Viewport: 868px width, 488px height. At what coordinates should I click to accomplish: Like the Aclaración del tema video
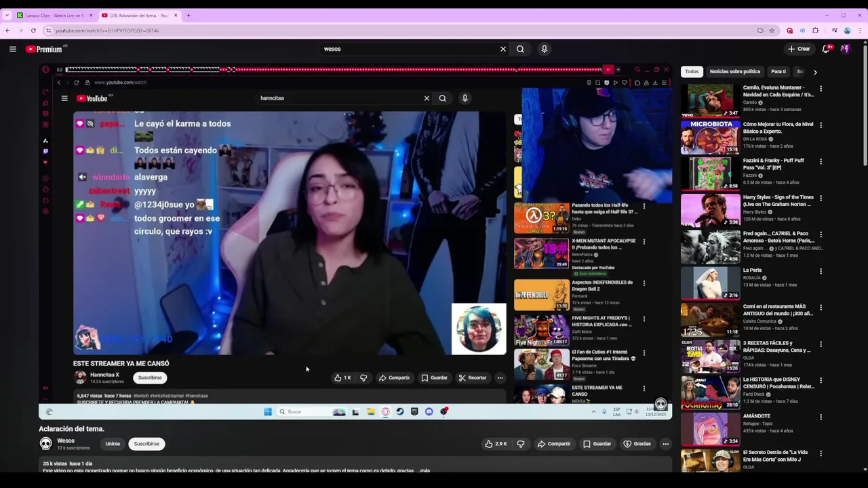pyautogui.click(x=496, y=444)
